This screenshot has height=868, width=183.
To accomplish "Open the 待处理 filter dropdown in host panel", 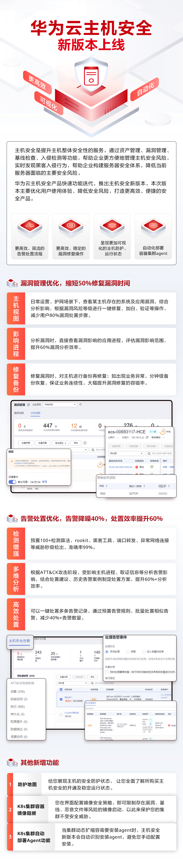I will [126, 453].
